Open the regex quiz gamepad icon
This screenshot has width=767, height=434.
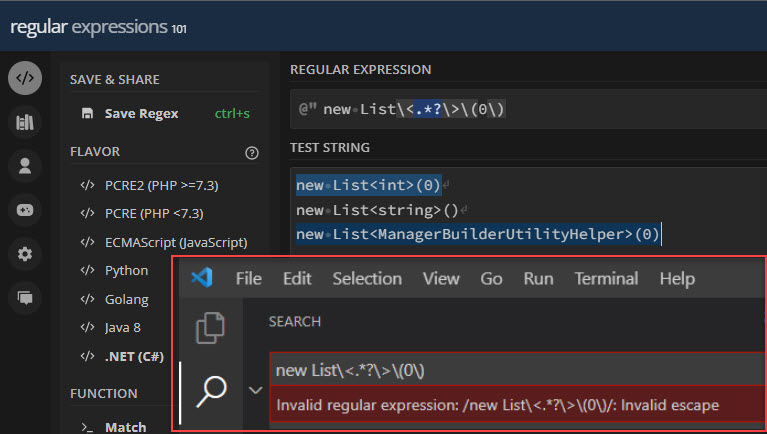pyautogui.click(x=25, y=210)
